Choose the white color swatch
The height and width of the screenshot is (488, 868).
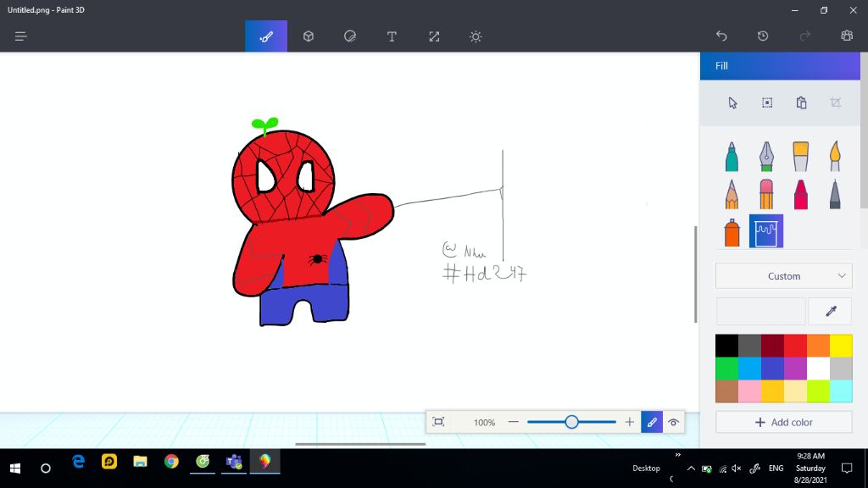[818, 369]
